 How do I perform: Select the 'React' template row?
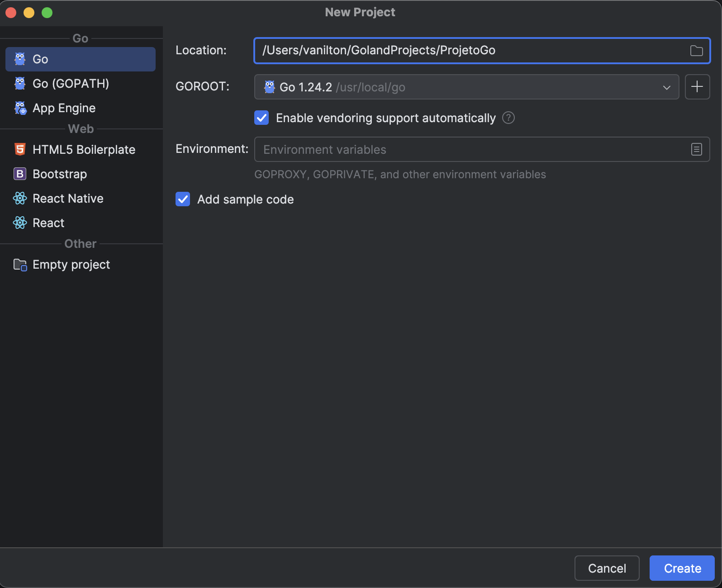[x=81, y=223]
